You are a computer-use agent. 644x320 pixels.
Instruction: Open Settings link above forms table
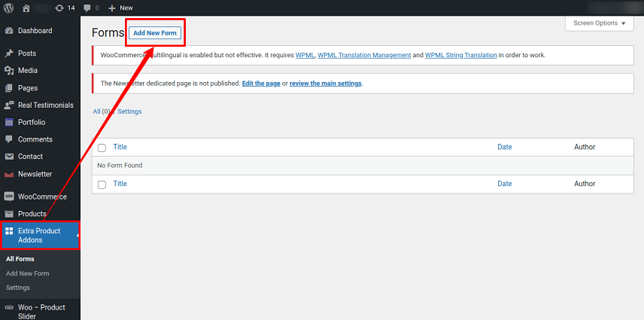(130, 111)
